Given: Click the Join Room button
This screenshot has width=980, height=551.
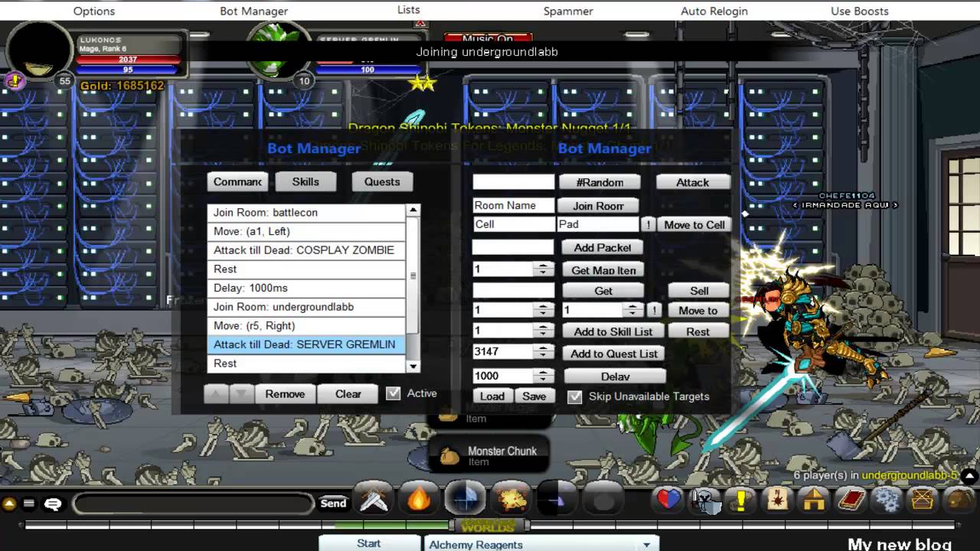Looking at the screenshot, I should point(599,205).
